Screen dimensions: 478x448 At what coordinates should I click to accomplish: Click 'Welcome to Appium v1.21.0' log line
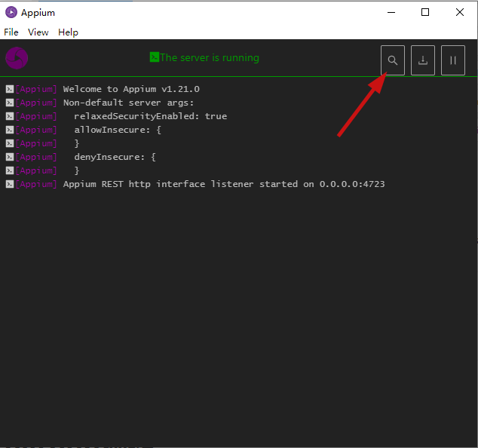tap(131, 89)
